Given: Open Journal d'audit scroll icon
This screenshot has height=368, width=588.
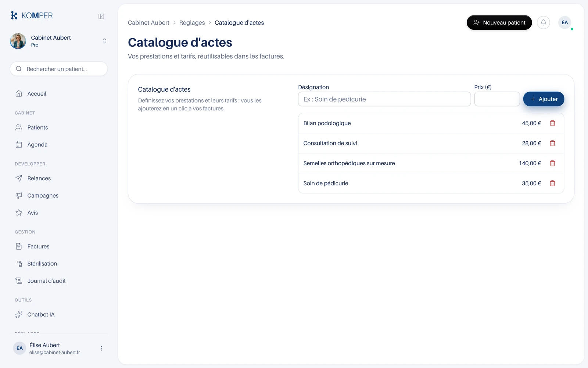Looking at the screenshot, I should tap(19, 281).
